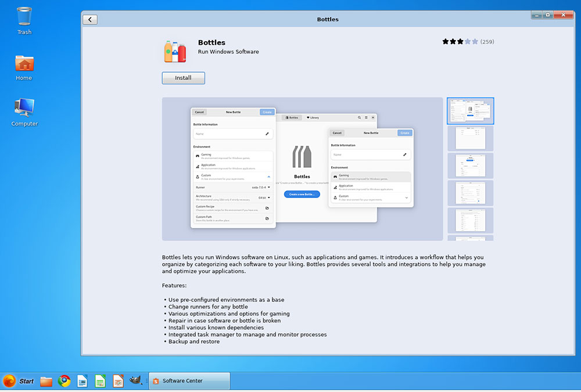
Task: Select the second screenshot thumbnail
Action: click(x=469, y=138)
